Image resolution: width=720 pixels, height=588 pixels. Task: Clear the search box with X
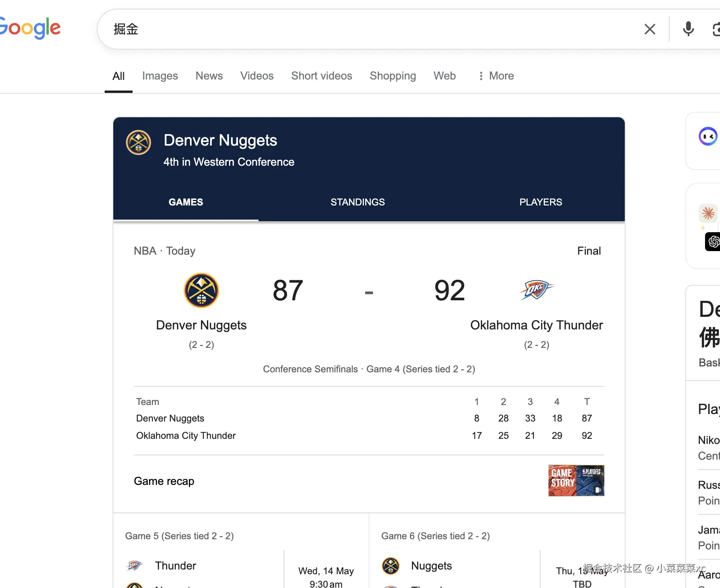(x=650, y=29)
